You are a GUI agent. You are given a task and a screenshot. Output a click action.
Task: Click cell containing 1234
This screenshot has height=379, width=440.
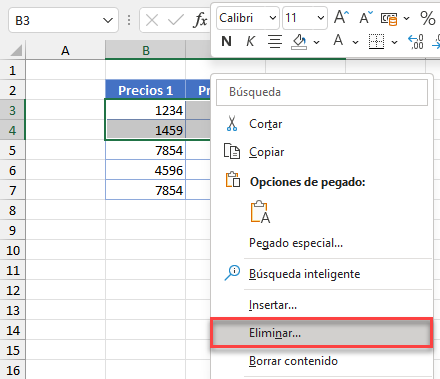pyautogui.click(x=145, y=110)
